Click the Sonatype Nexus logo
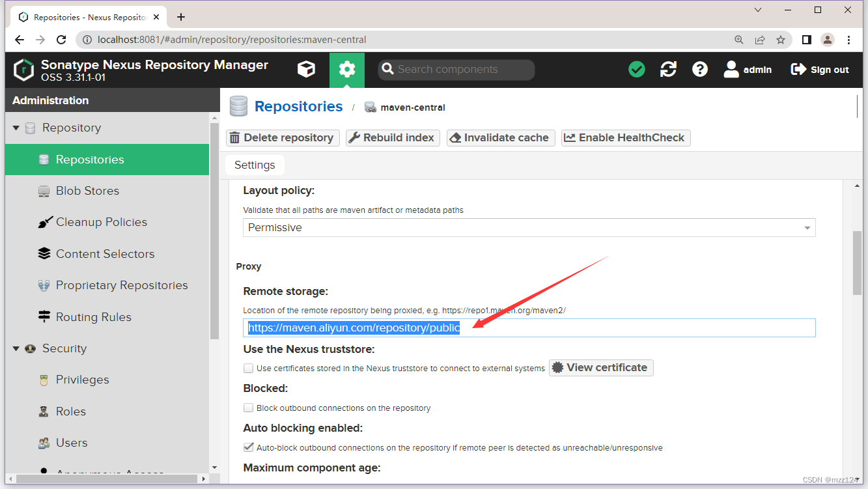Screen dimensions: 868x489 pyautogui.click(x=24, y=70)
